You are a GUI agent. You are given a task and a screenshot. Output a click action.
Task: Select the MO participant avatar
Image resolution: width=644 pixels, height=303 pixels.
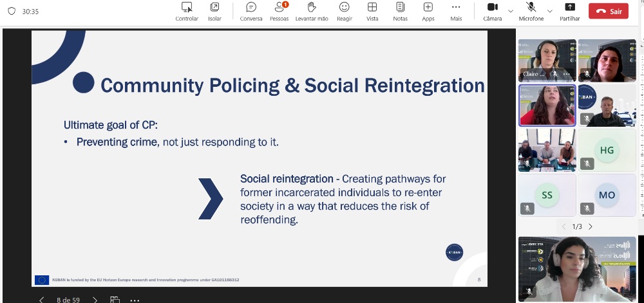tap(607, 195)
